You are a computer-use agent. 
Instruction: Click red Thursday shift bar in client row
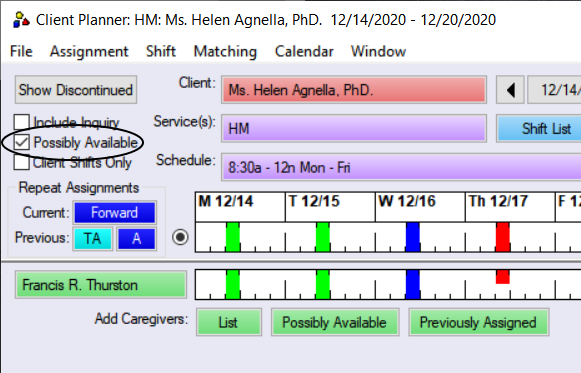tap(503, 237)
